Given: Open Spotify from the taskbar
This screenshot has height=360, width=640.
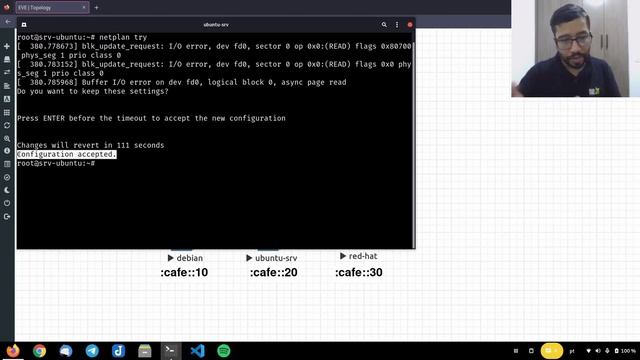Looking at the screenshot, I should click(224, 351).
